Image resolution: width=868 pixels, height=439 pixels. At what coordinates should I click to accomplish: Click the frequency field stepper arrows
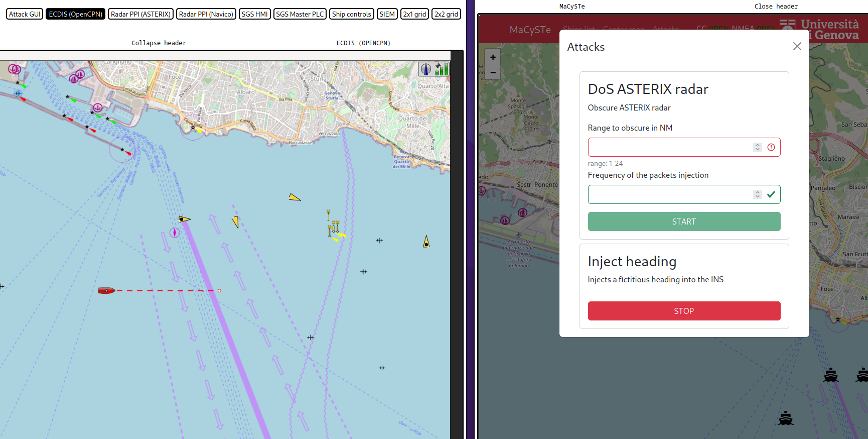tap(757, 194)
